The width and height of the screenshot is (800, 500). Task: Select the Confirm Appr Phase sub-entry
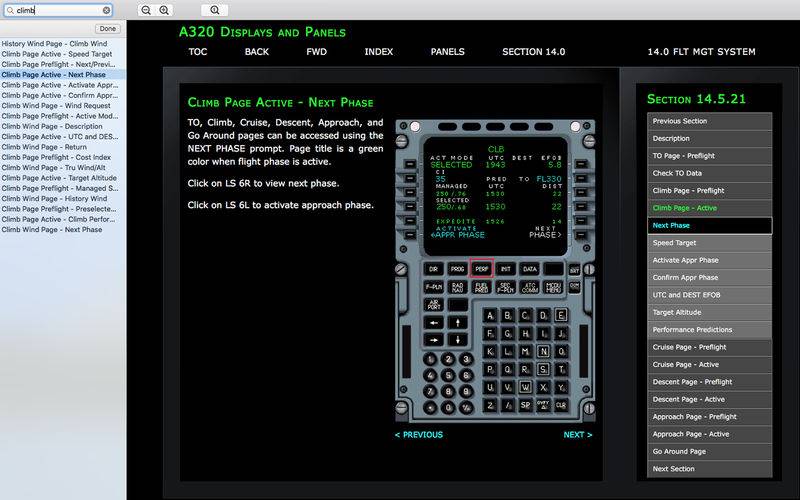pos(709,278)
